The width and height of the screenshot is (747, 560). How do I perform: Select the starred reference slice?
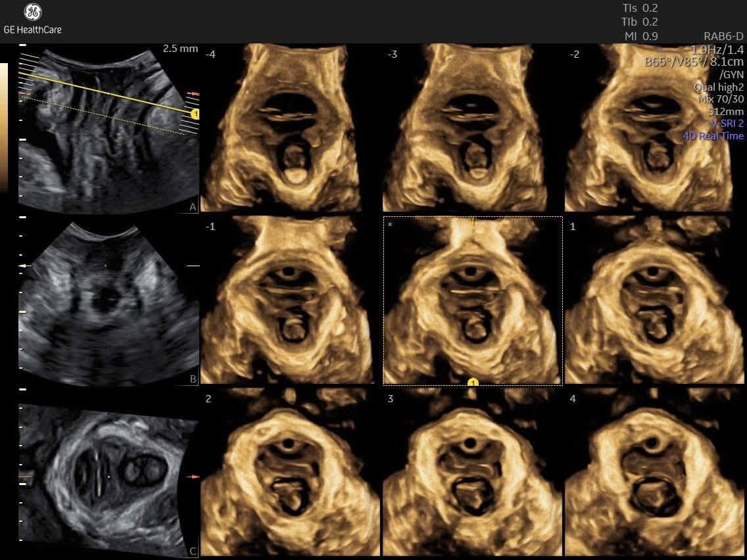tap(473, 300)
